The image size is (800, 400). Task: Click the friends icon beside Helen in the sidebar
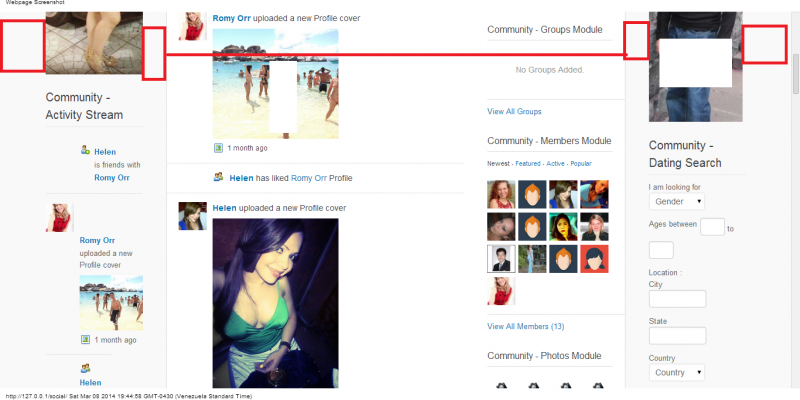tap(86, 151)
